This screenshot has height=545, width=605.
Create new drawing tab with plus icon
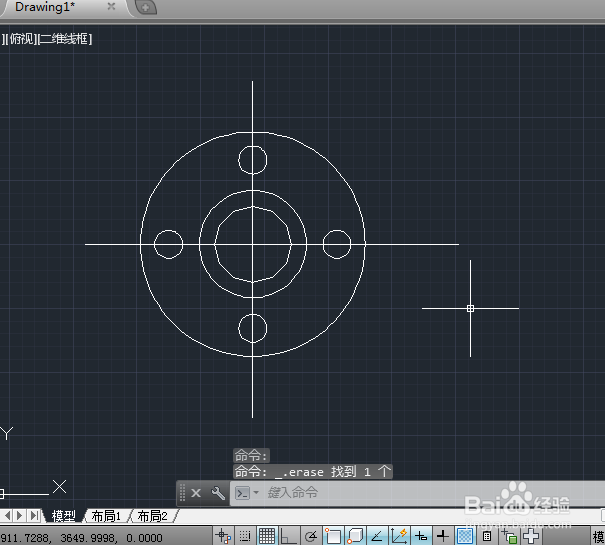(x=146, y=7)
